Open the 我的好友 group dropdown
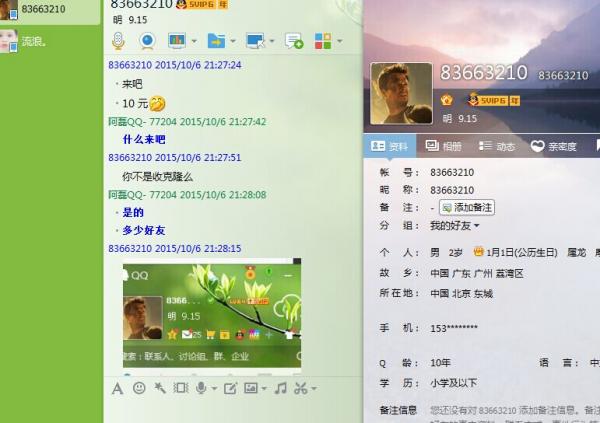This screenshot has width=600, height=423. tap(455, 226)
